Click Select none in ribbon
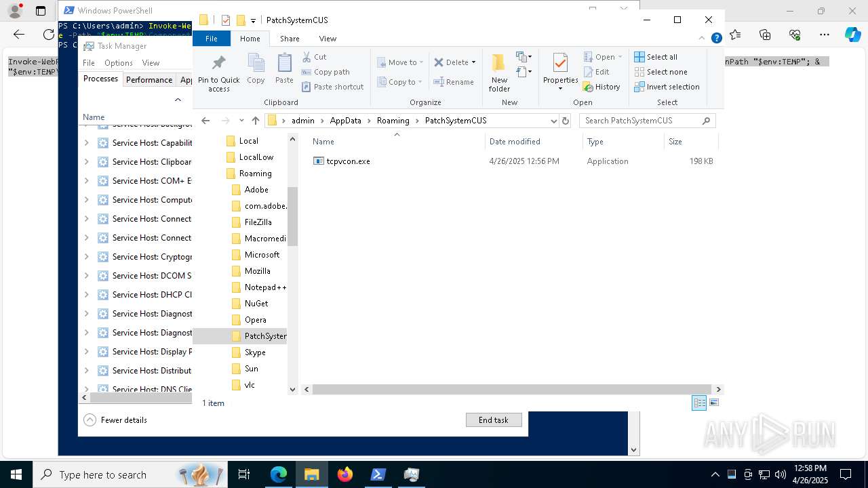The image size is (868, 488). click(x=660, y=72)
